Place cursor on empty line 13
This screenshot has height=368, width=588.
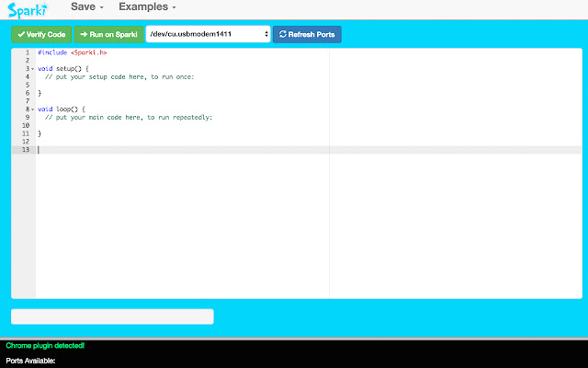309,150
